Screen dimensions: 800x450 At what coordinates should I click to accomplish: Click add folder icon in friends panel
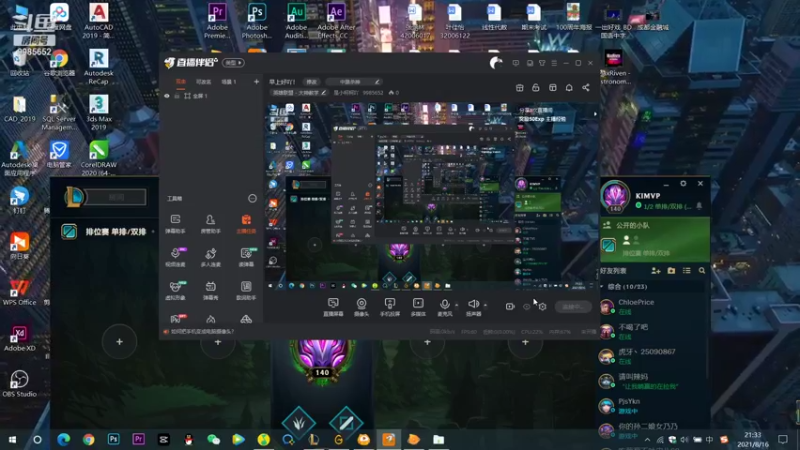[671, 271]
